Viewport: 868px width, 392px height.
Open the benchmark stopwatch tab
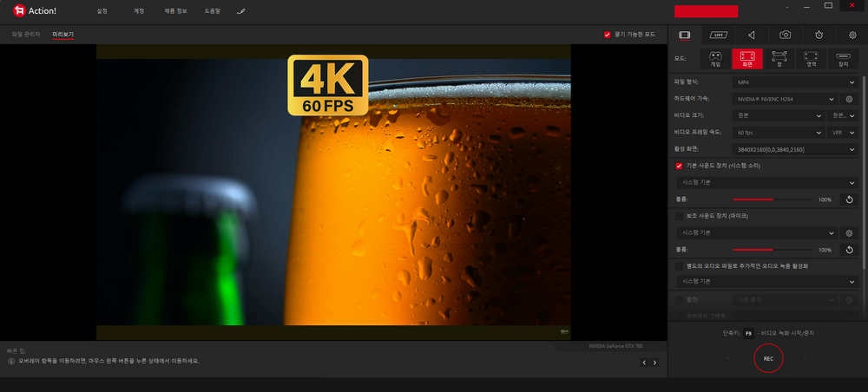click(819, 35)
